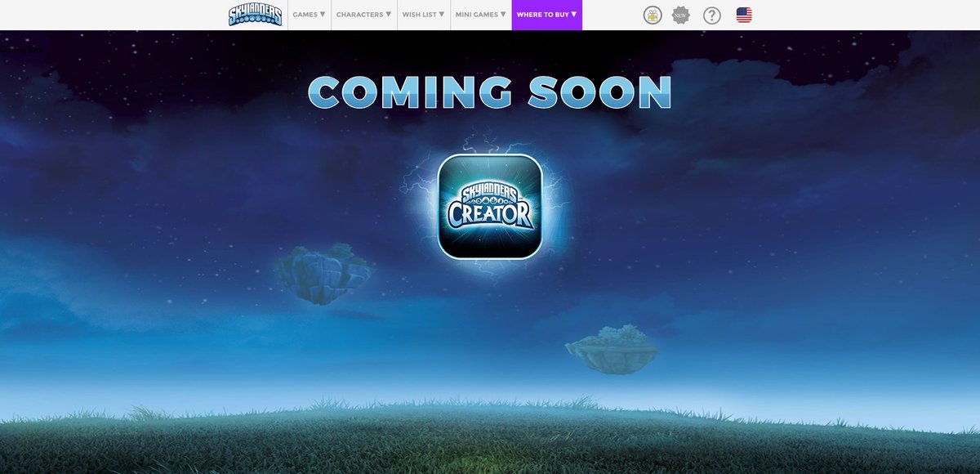Expand the Characters dropdown menu

point(364,15)
